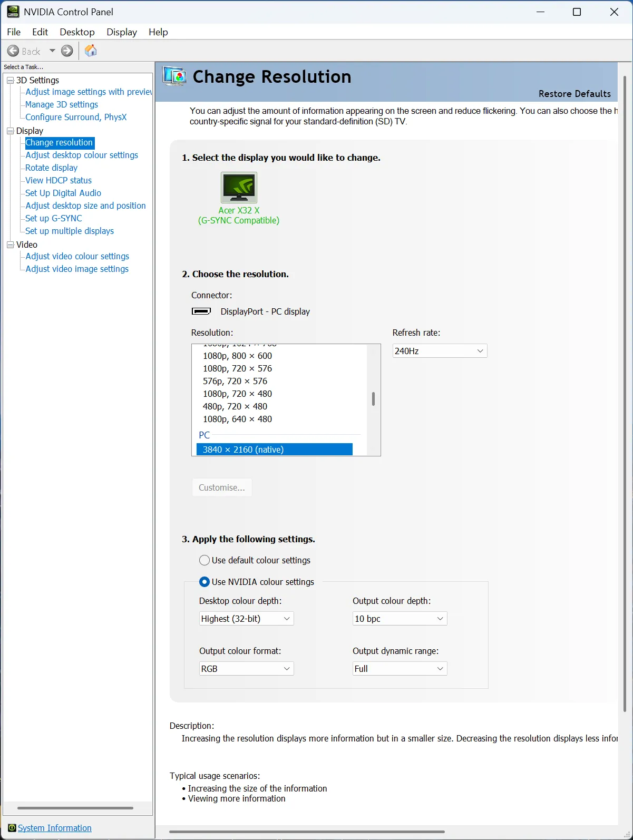The width and height of the screenshot is (633, 840).
Task: Click the Back arrow icon
Action: (13, 51)
